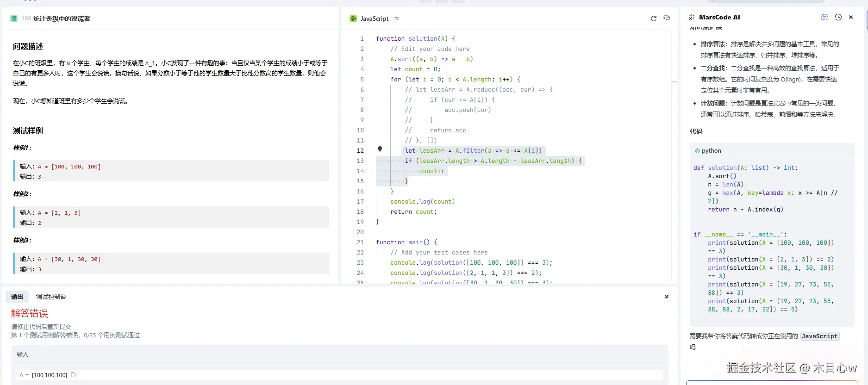Click the lightbulb hint on line 12
868x385 pixels.
tap(380, 149)
